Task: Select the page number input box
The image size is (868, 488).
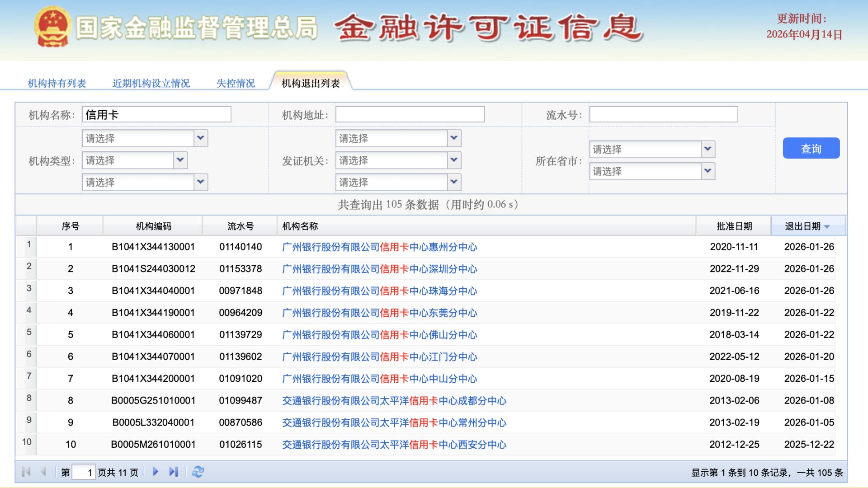Action: (x=84, y=471)
